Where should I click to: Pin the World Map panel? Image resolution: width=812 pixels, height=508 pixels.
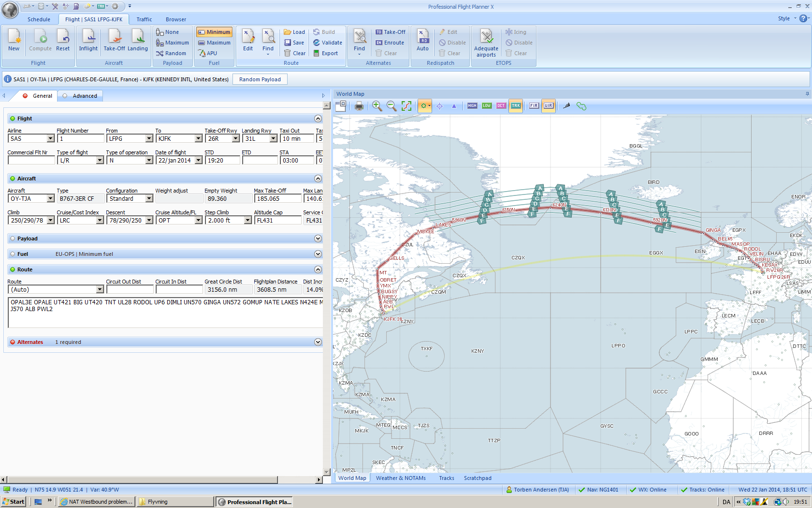(x=807, y=94)
